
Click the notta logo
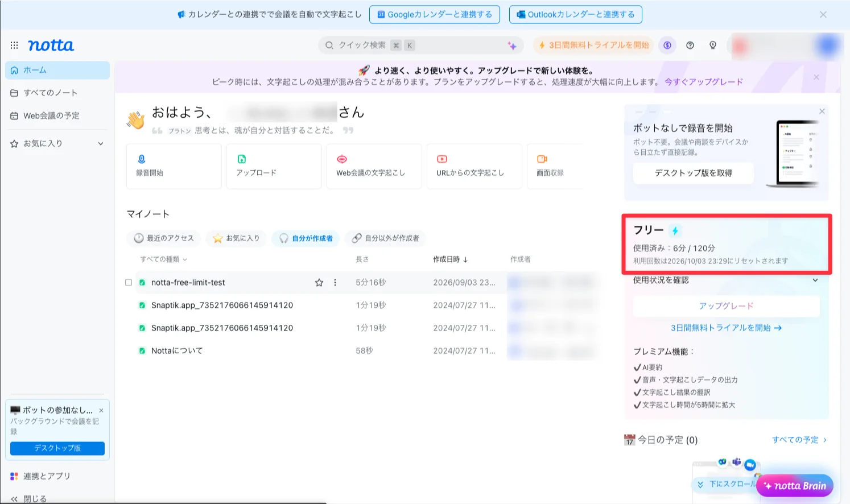point(51,45)
